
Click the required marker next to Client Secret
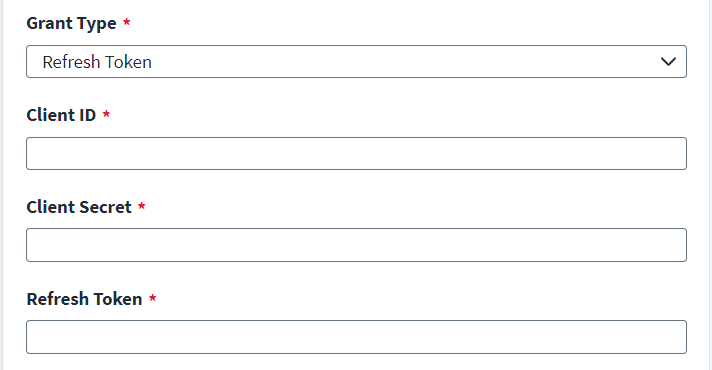[x=142, y=206]
